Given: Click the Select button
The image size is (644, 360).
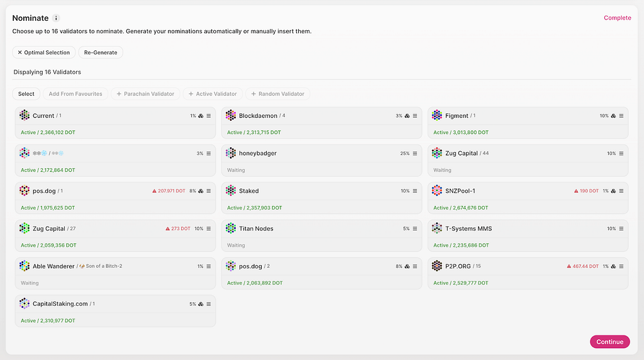Looking at the screenshot, I should (26, 94).
